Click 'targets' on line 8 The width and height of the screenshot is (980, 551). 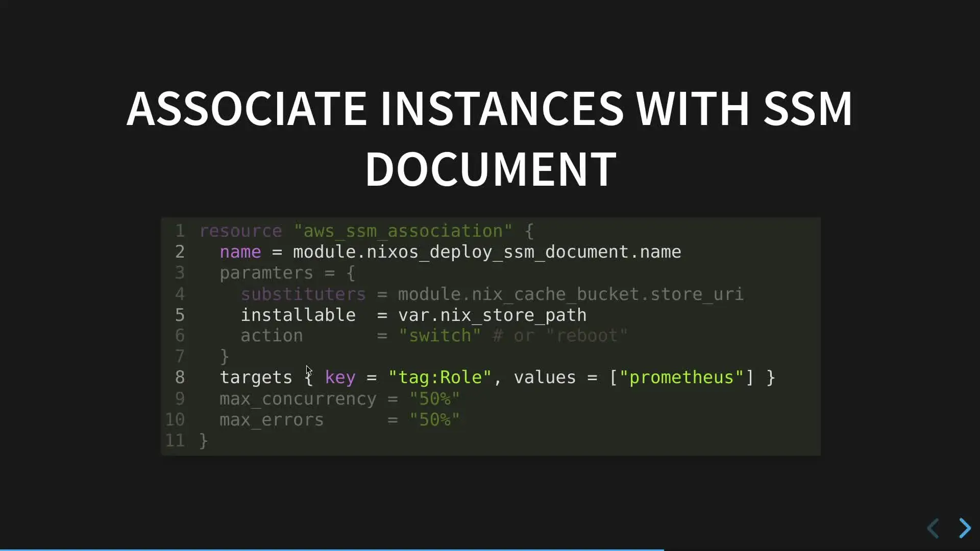point(256,378)
